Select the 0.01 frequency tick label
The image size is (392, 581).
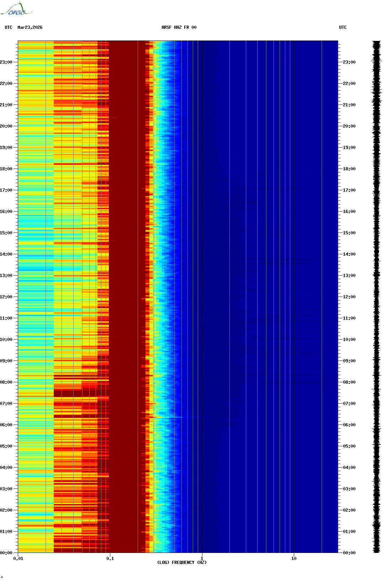18,559
